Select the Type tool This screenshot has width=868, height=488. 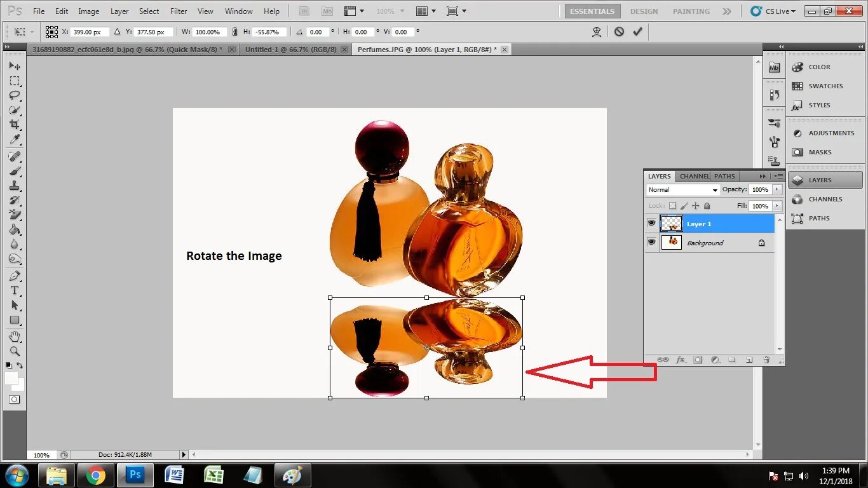15,290
